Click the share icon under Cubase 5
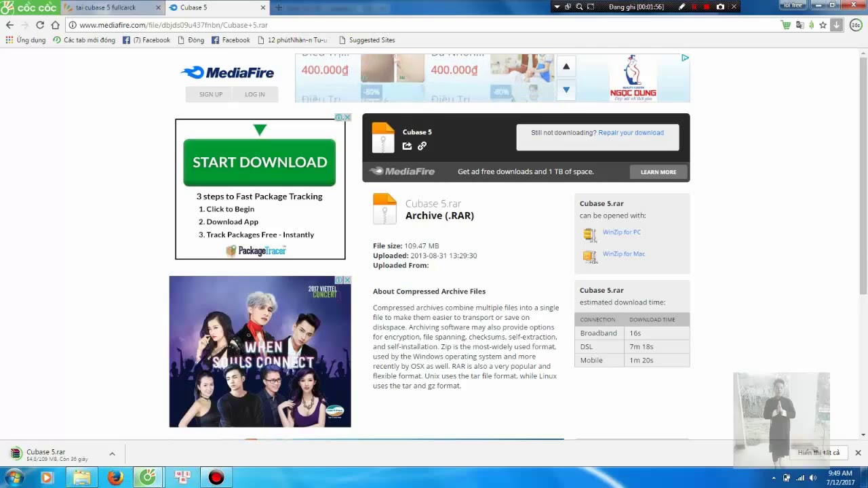 click(x=407, y=146)
